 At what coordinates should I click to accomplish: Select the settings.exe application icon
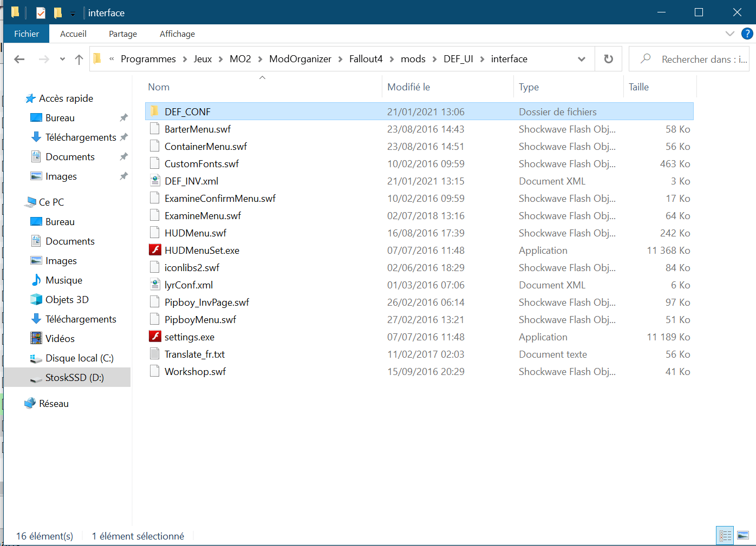coord(155,337)
